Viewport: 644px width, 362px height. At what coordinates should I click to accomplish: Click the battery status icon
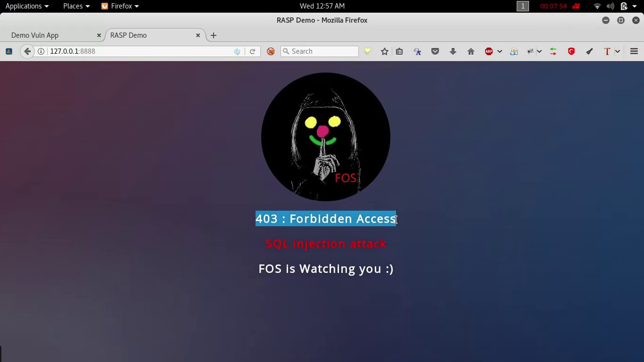pyautogui.click(x=623, y=6)
